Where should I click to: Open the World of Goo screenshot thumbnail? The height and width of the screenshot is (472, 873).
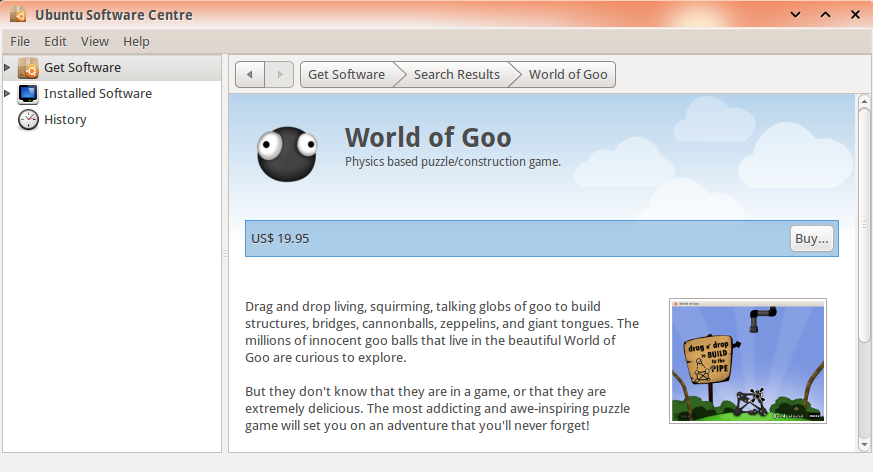(748, 361)
